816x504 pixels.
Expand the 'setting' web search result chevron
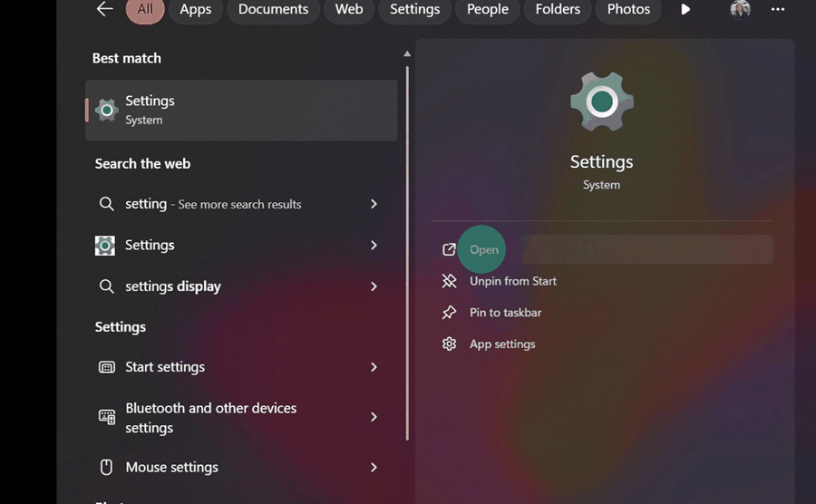(x=374, y=204)
